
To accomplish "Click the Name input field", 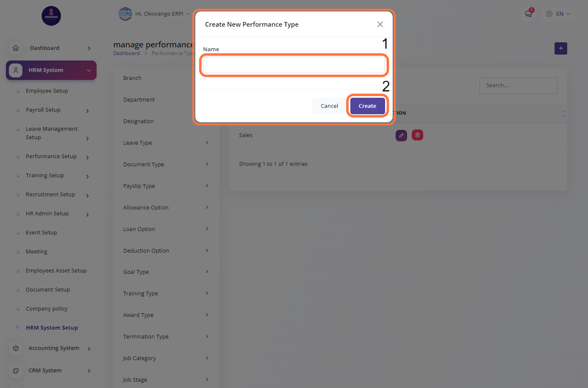I will coord(294,65).
